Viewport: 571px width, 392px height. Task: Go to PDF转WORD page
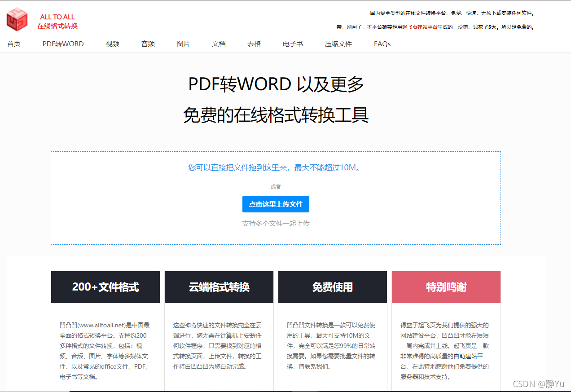point(63,44)
